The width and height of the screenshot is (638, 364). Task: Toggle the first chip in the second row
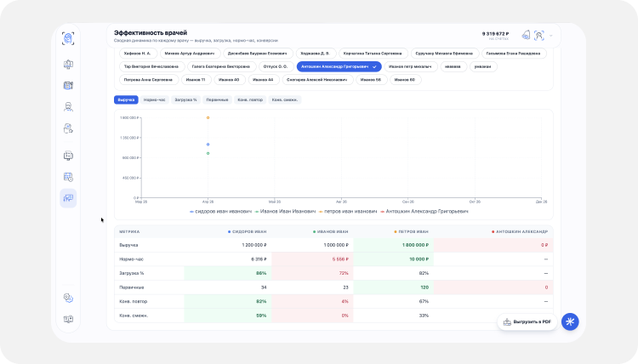tap(151, 66)
